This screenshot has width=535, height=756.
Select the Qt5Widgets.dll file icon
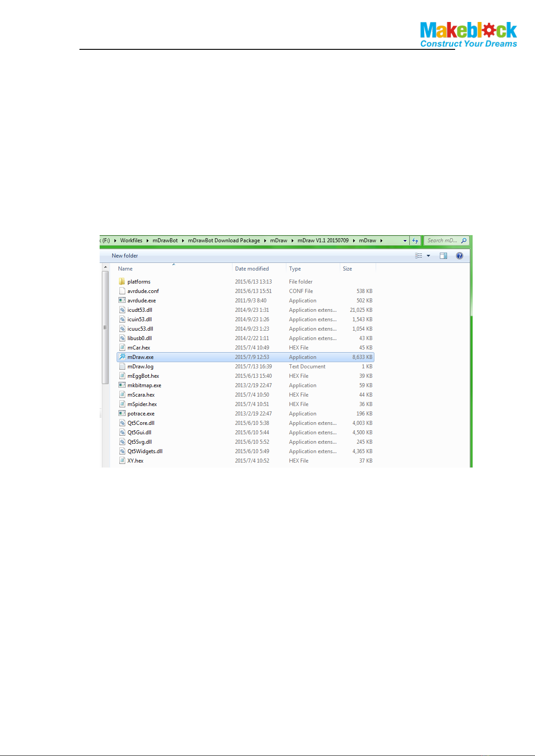(122, 451)
